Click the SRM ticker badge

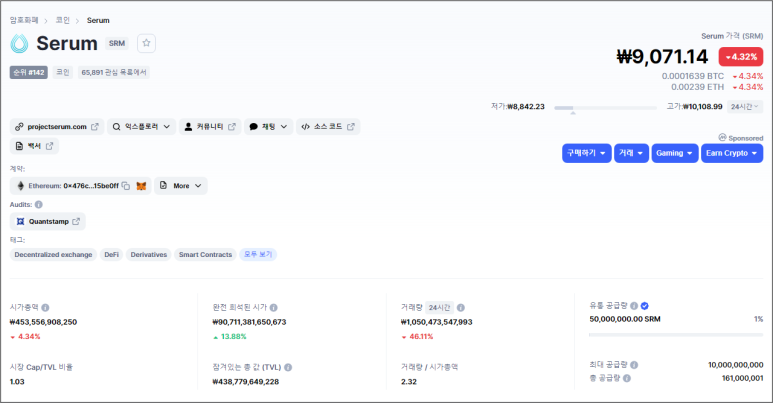(x=117, y=43)
